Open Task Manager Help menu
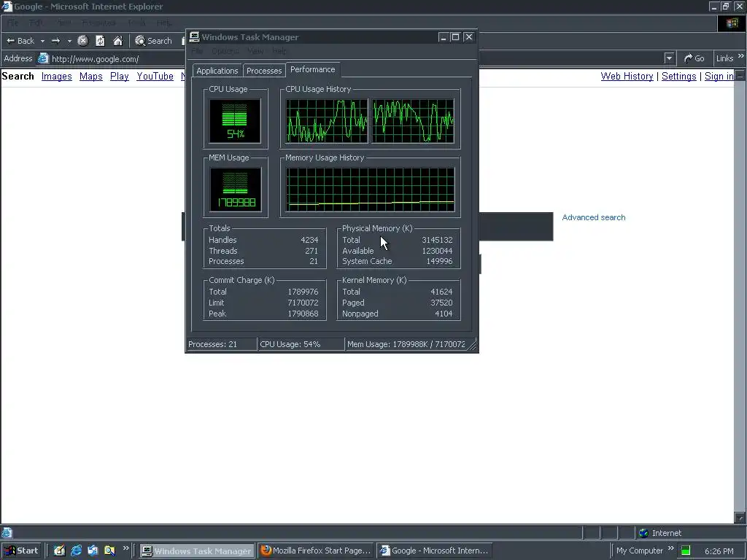Viewport: 747px width, 560px height. pyautogui.click(x=279, y=51)
